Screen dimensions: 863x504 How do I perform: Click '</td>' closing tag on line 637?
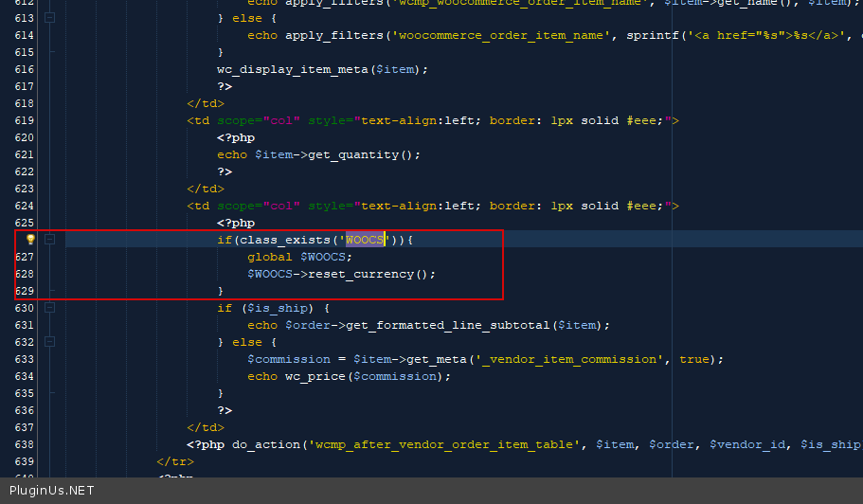tap(206, 427)
